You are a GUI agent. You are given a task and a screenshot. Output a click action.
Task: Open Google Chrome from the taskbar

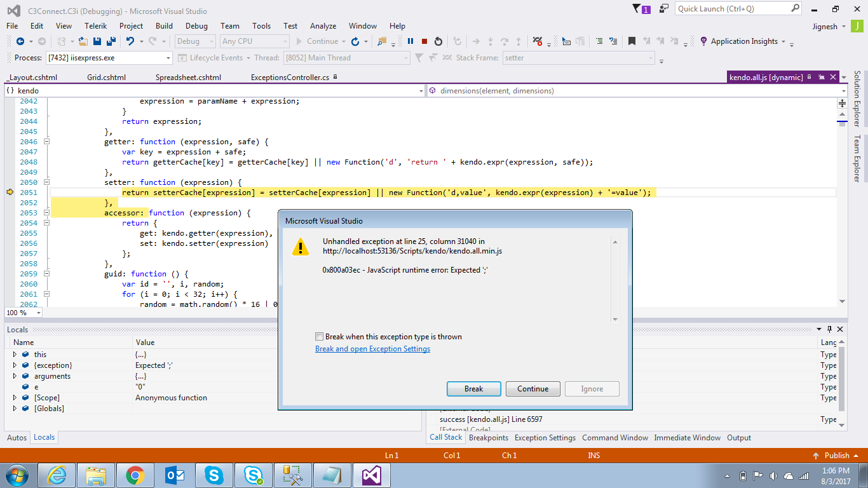(134, 475)
